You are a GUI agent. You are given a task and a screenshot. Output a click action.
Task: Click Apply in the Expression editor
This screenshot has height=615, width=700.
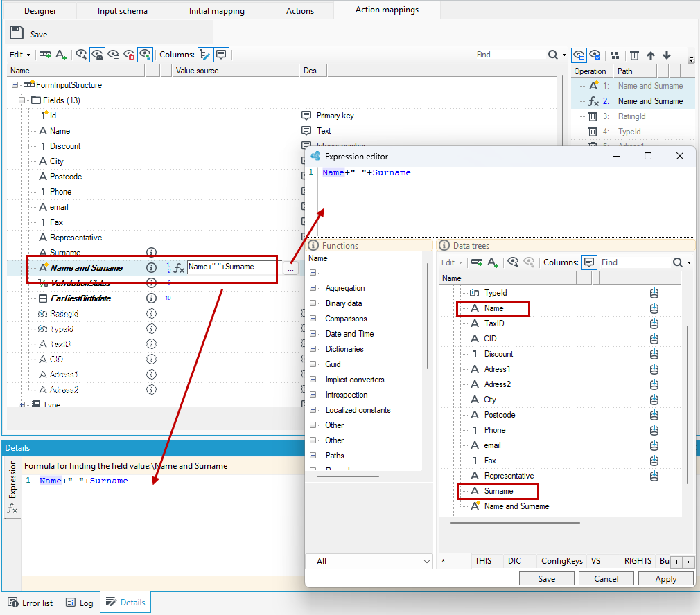click(665, 578)
